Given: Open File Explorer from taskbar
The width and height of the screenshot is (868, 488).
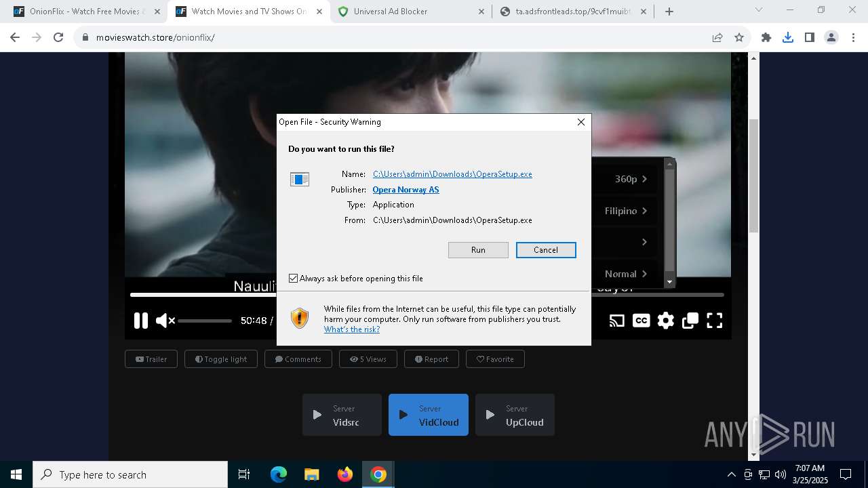Looking at the screenshot, I should tap(311, 474).
